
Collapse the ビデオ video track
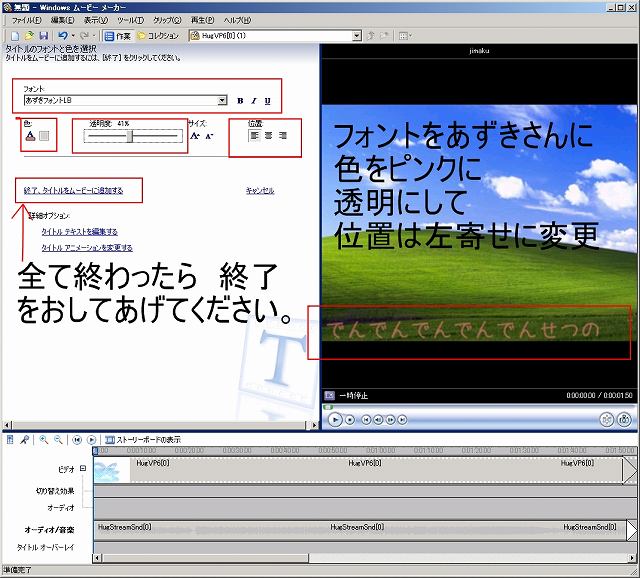pos(83,468)
